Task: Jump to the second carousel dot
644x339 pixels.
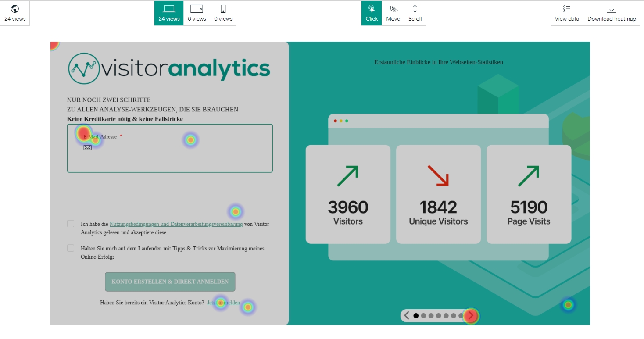Action: [x=423, y=315]
